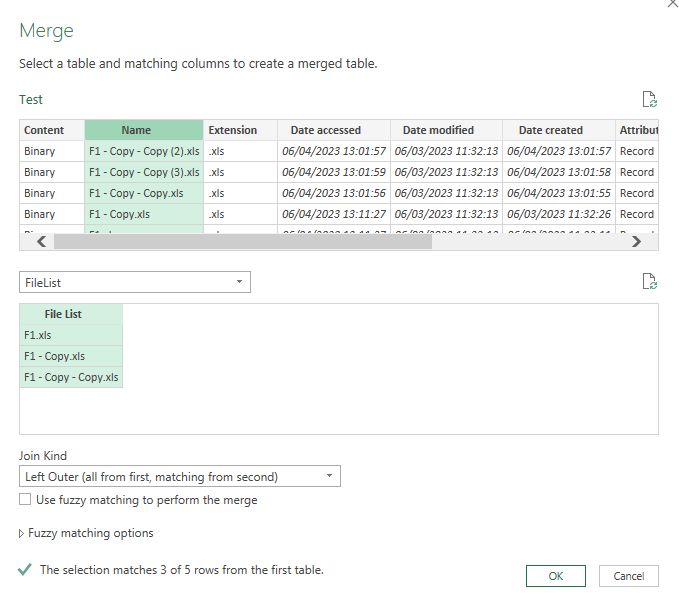Viewport: 679px width, 597px height.
Task: Enable the fuzzy matching checkbox
Action: point(25,500)
